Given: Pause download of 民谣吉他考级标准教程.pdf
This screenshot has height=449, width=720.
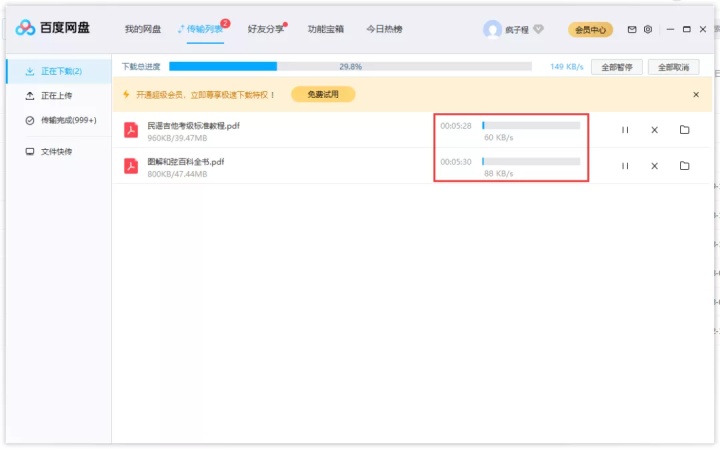Looking at the screenshot, I should pyautogui.click(x=625, y=130).
